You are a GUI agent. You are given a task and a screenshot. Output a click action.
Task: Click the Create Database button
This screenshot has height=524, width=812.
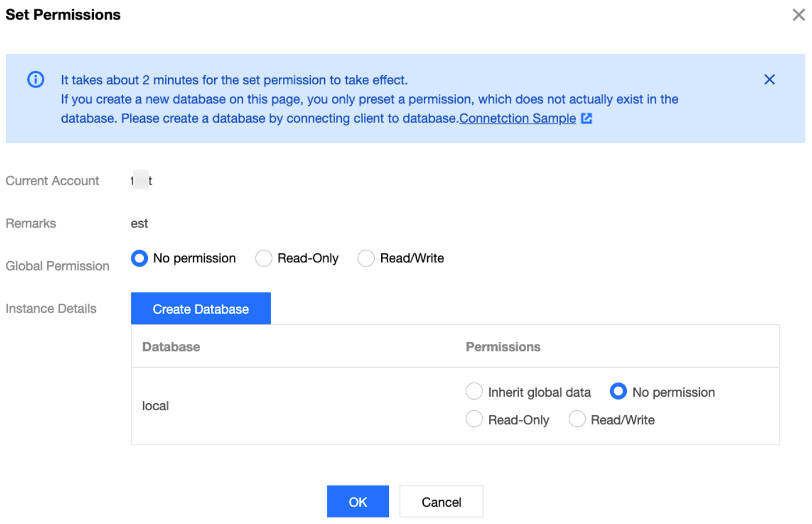[x=201, y=308]
